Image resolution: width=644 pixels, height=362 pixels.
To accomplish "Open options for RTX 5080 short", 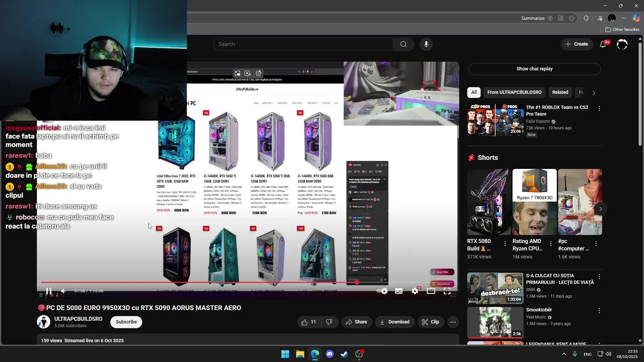I will [x=505, y=244].
